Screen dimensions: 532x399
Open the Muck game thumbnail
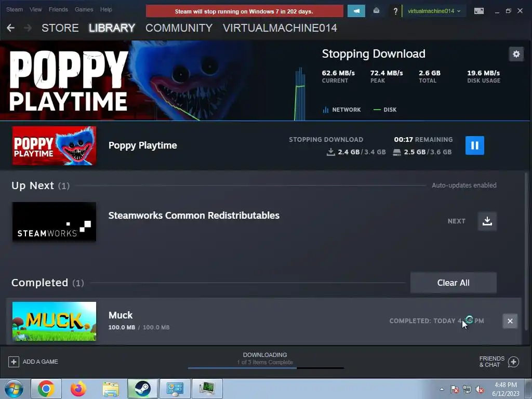[x=54, y=321]
